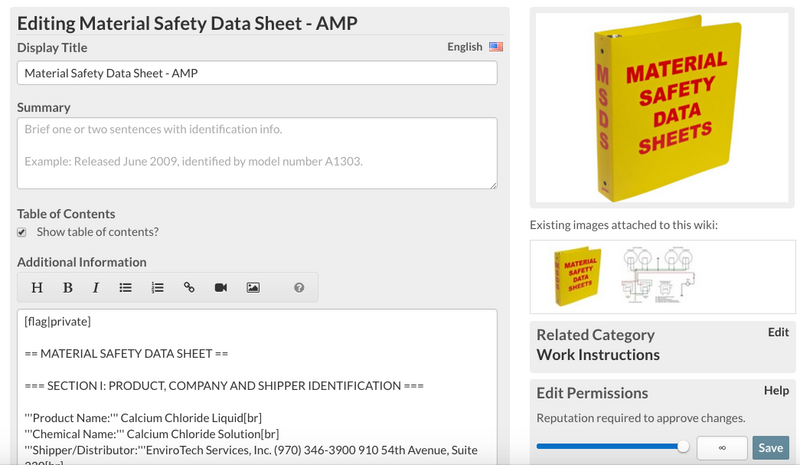Screen dimensions: 800x465
Task: Click the reputation value input box
Action: [721, 448]
